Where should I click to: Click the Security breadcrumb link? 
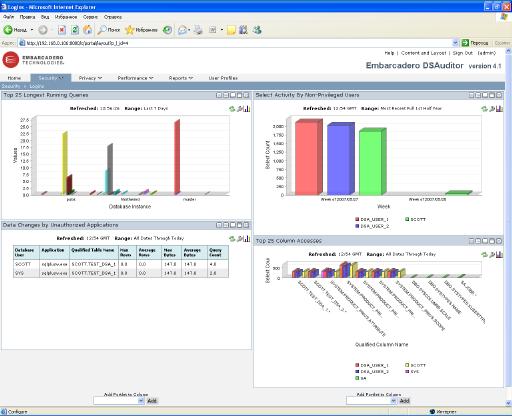[x=11, y=86]
